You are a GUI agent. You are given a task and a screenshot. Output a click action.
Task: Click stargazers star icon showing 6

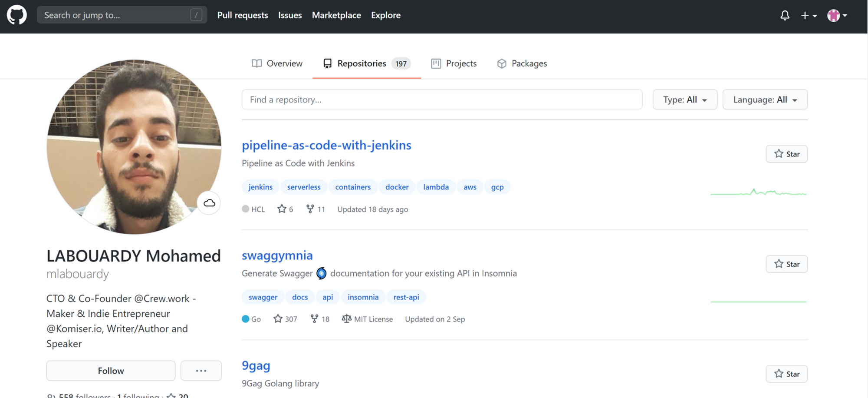pyautogui.click(x=282, y=209)
